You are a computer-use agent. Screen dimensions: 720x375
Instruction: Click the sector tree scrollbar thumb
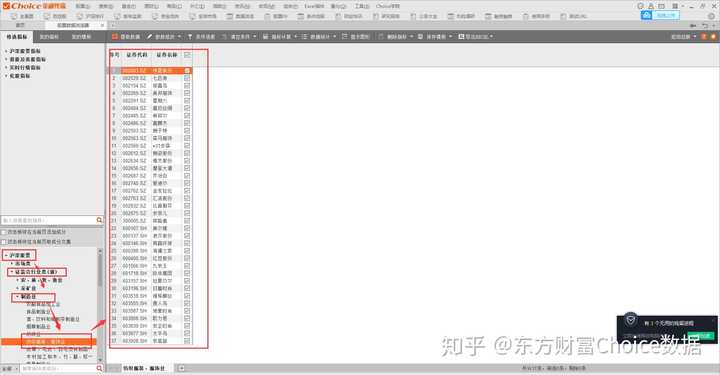click(100, 271)
